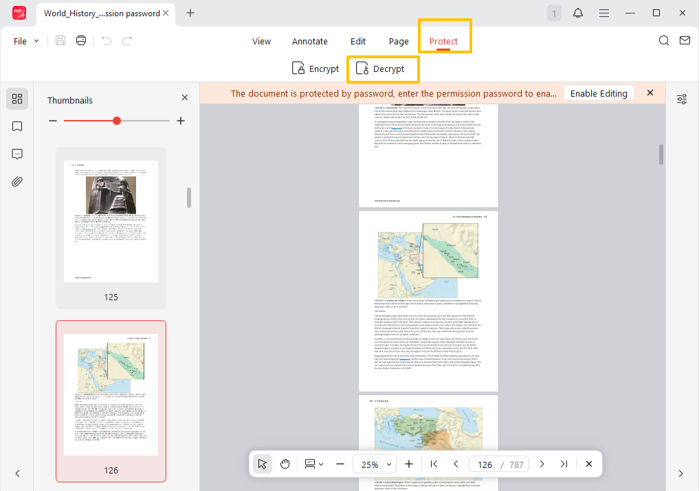The height and width of the screenshot is (491, 700).
Task: Open the 25% zoom level dropdown
Action: [376, 464]
